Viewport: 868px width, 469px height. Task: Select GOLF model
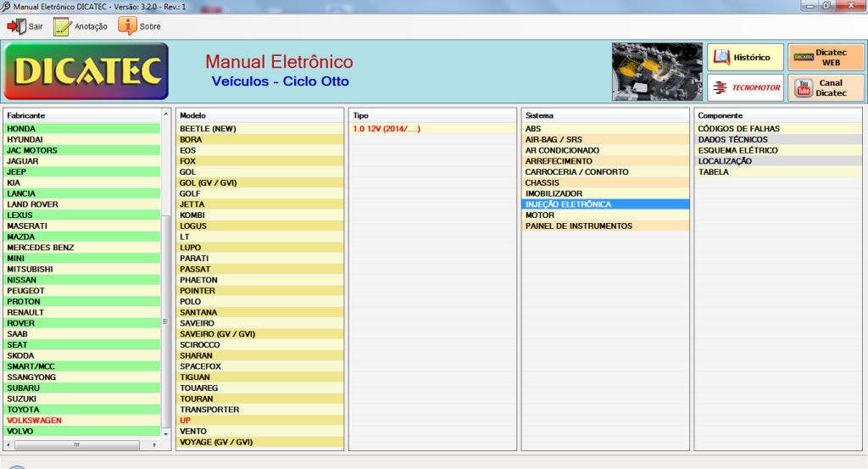point(259,194)
